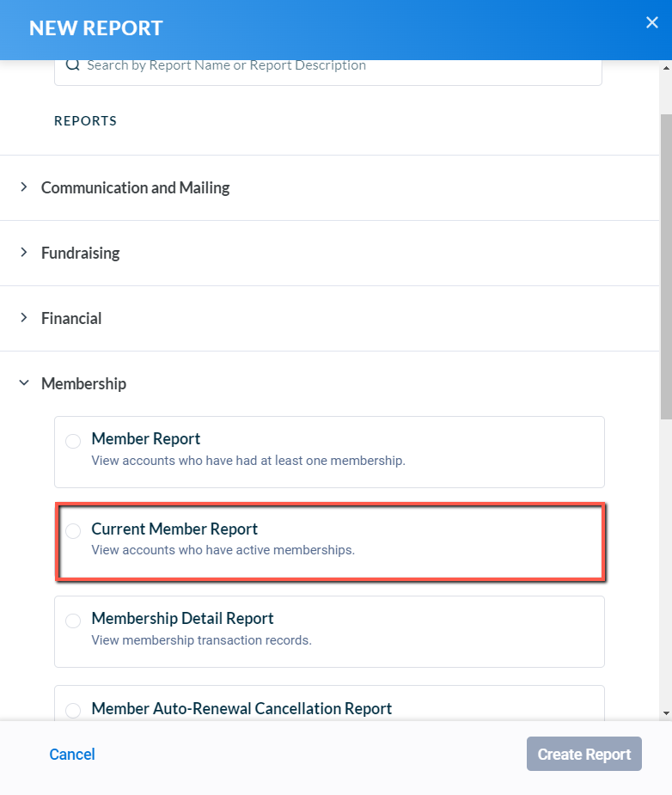Click the Cancel link
672x795 pixels.
pyautogui.click(x=72, y=754)
